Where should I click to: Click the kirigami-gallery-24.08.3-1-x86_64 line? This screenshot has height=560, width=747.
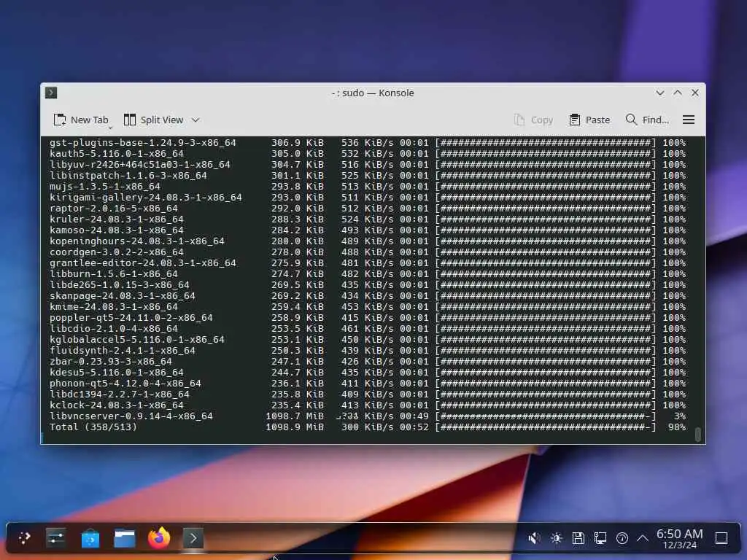(368, 197)
